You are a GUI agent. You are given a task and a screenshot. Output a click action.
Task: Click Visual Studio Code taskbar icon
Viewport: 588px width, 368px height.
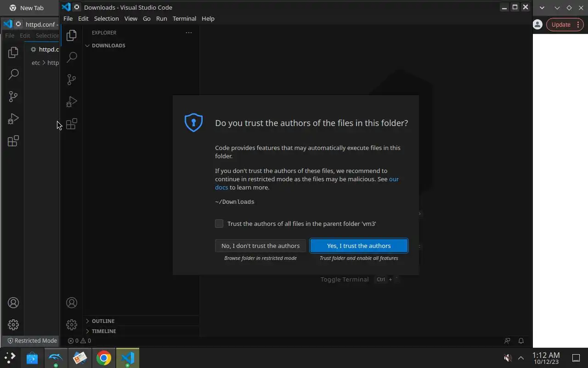[128, 358]
